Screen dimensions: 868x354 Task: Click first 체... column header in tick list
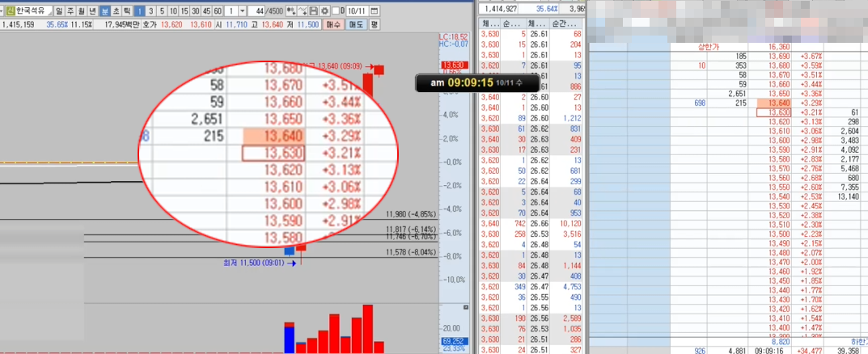pyautogui.click(x=489, y=24)
